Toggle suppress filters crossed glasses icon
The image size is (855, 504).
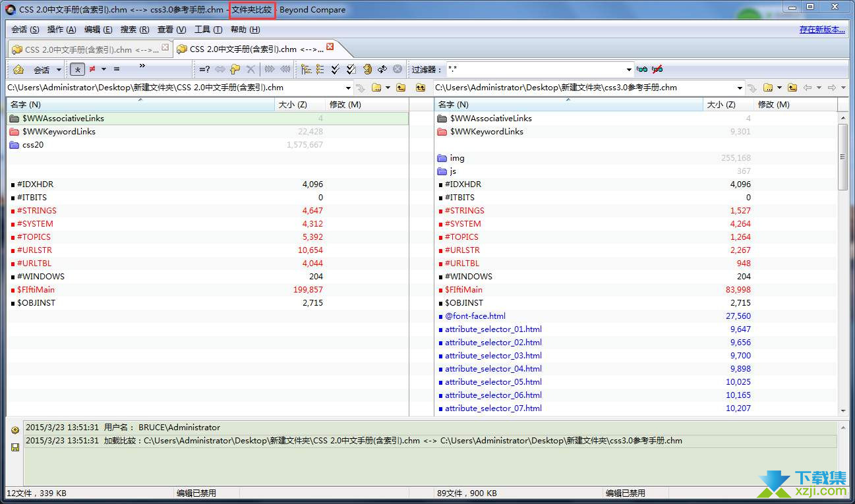(x=657, y=69)
